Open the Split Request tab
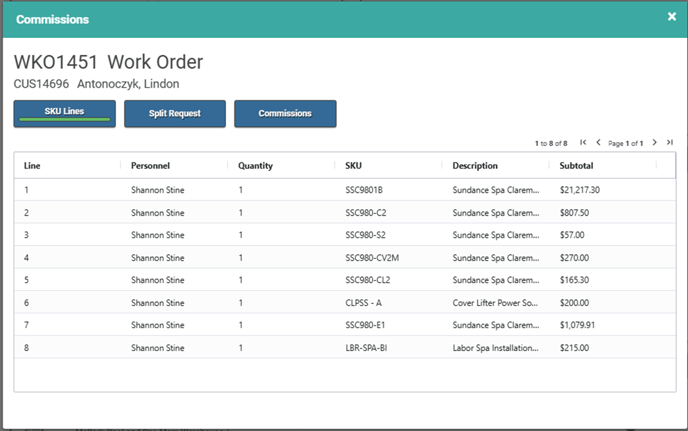Image resolution: width=688 pixels, height=431 pixels. [x=174, y=114]
